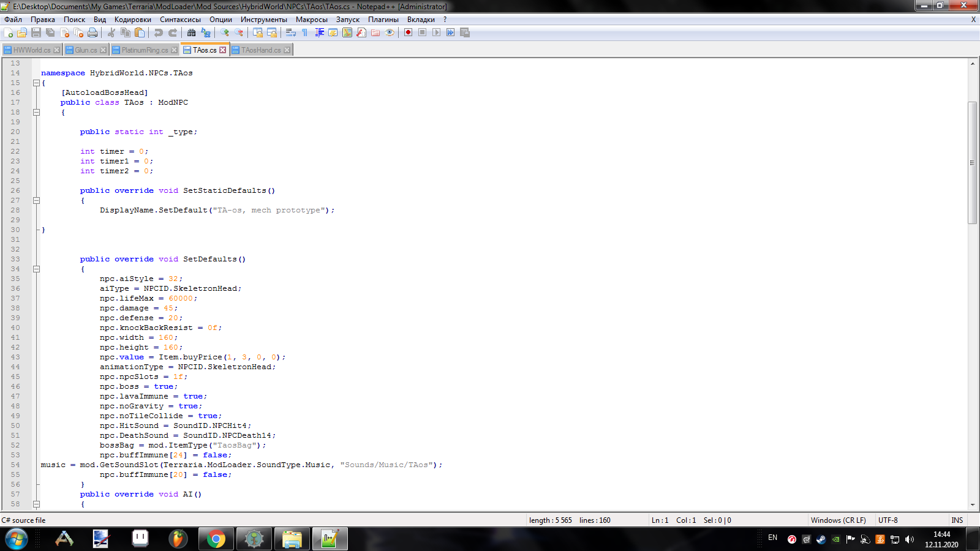Collapse the AI method fold at line 58

(x=36, y=504)
